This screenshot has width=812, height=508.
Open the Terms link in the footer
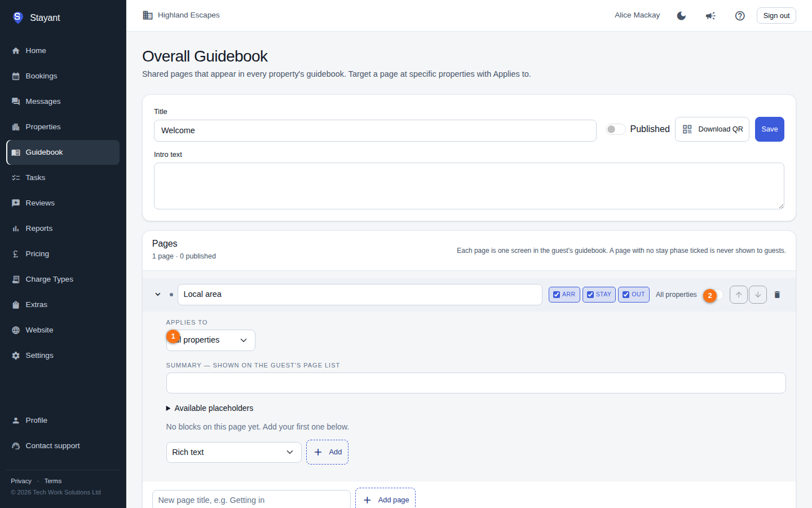tap(53, 481)
